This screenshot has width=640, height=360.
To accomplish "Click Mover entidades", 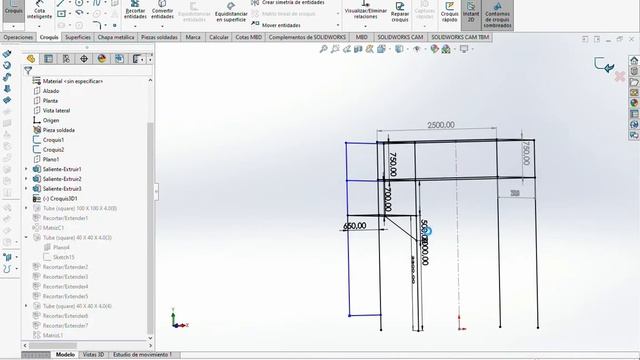I will click(276, 25).
